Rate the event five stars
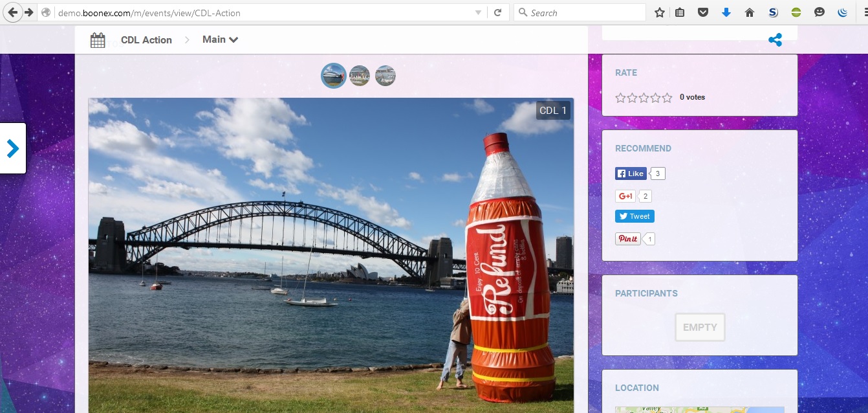This screenshot has width=868, height=413. click(667, 98)
